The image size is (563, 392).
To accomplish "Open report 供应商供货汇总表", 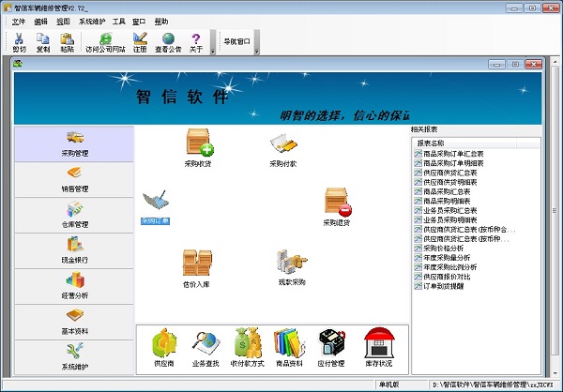I will 446,173.
